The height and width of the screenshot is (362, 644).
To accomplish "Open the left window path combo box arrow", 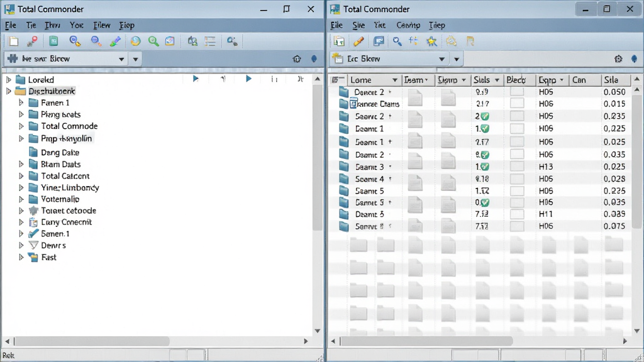I will [x=121, y=59].
